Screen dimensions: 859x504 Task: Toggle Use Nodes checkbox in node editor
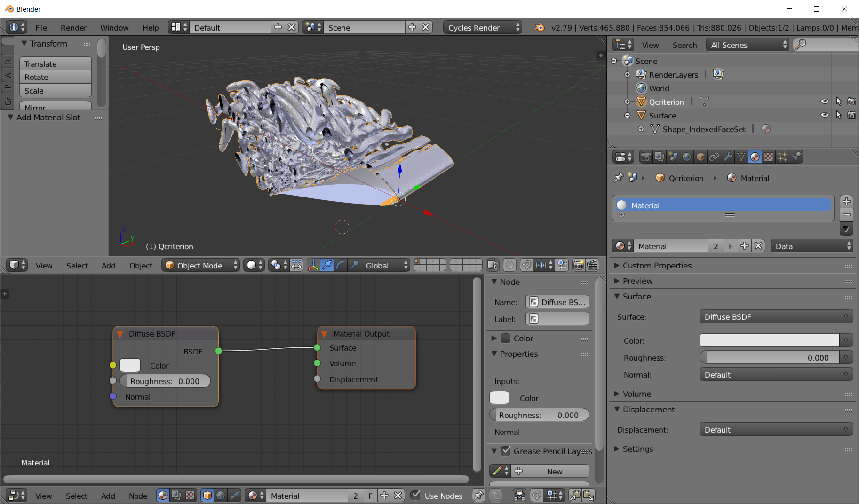(416, 495)
